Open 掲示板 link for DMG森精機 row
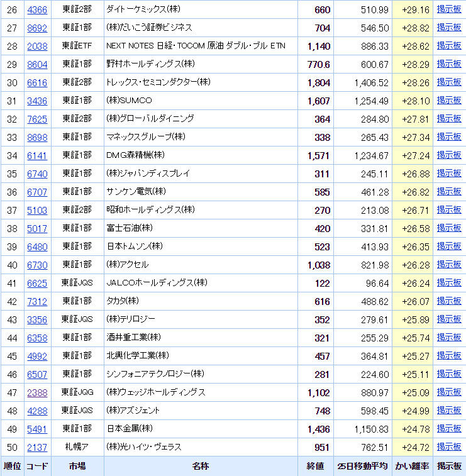The image size is (466, 476). pyautogui.click(x=449, y=155)
